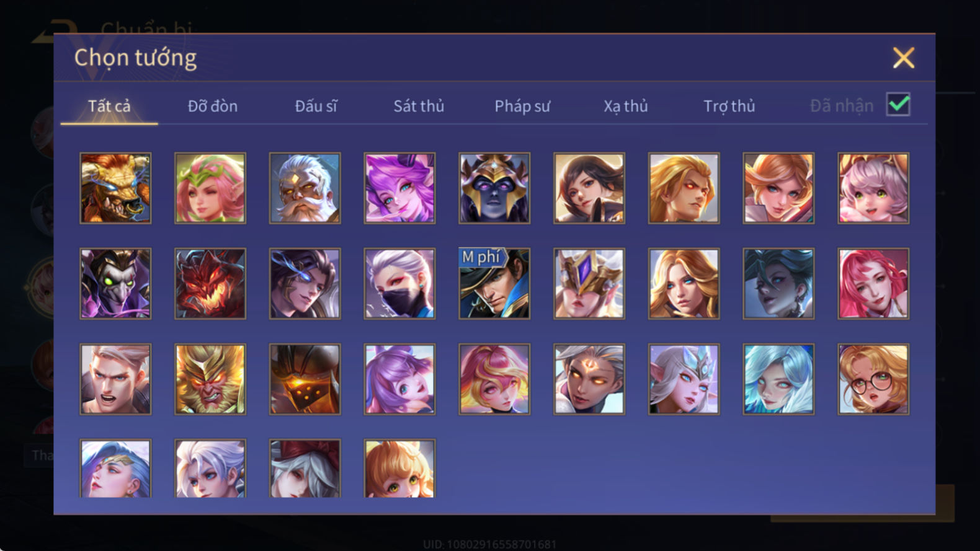Select the red-hat silver-haired hero thumbnail
Screen dimensions: 980x551
click(x=305, y=468)
